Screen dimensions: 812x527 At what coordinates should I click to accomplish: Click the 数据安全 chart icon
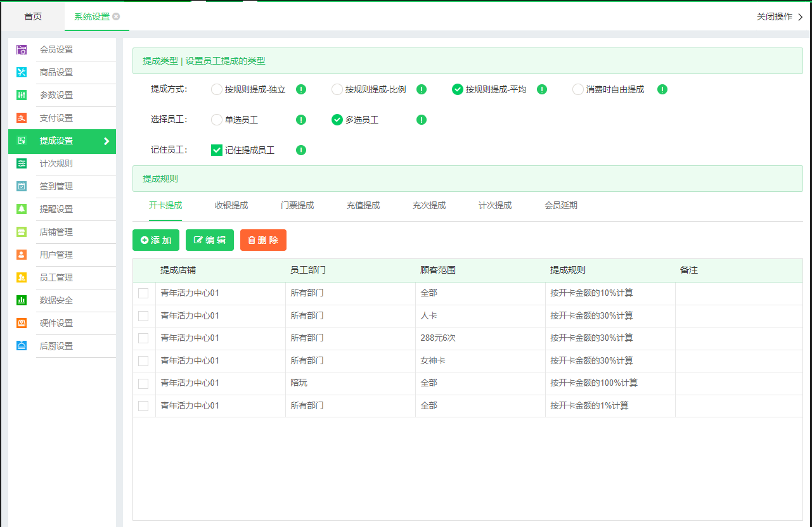pyautogui.click(x=22, y=300)
